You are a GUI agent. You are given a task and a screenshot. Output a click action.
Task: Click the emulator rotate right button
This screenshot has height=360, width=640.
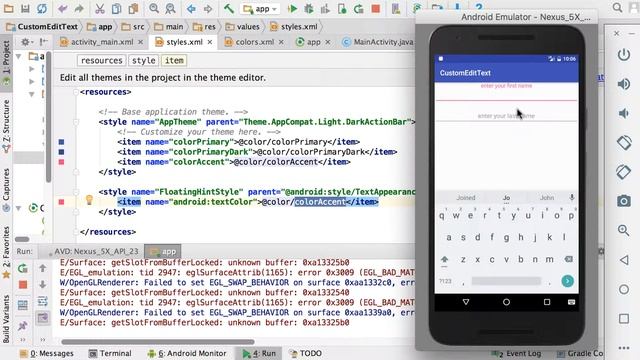624,172
